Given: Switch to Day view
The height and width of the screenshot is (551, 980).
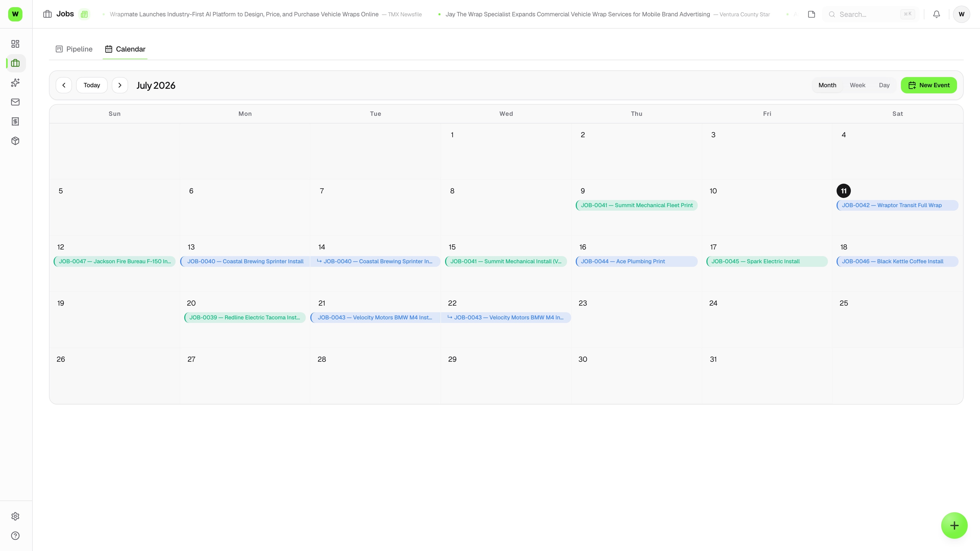Looking at the screenshot, I should point(884,85).
